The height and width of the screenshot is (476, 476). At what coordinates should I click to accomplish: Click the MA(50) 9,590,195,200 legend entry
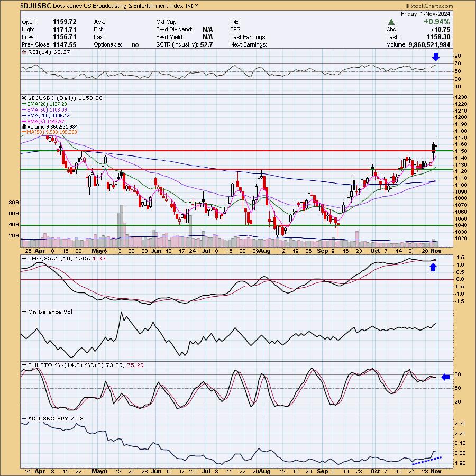[50, 132]
